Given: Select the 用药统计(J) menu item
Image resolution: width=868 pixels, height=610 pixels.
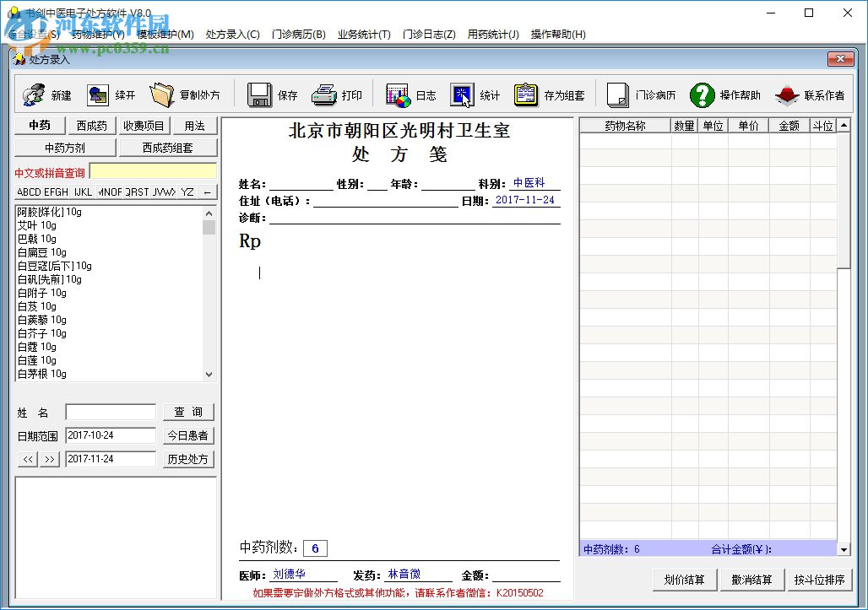Looking at the screenshot, I should 493,35.
